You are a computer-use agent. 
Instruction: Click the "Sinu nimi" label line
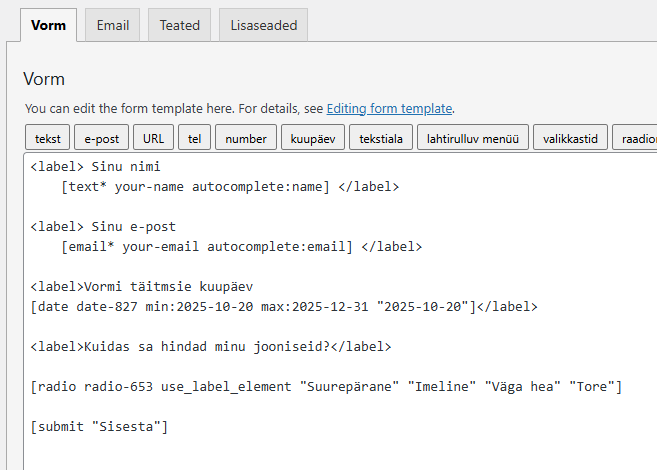95,166
